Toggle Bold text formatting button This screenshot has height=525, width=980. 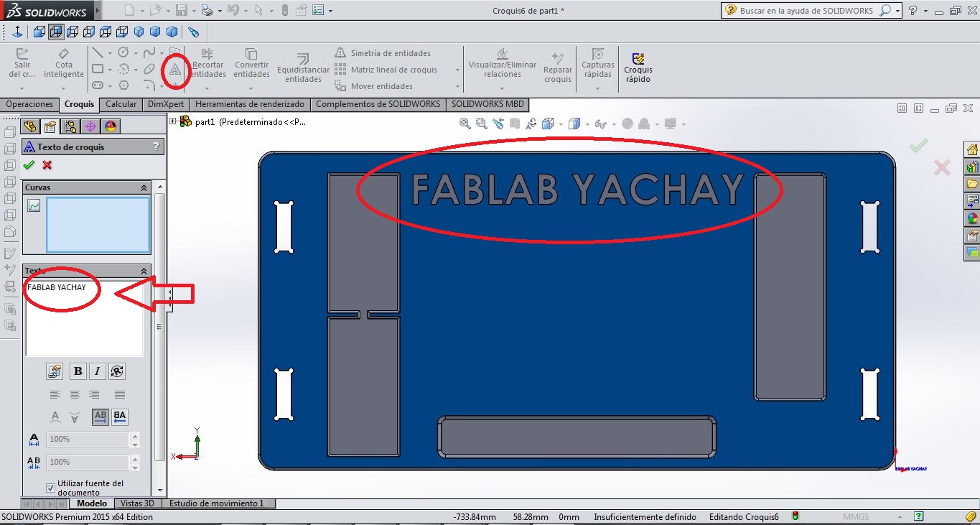click(78, 371)
